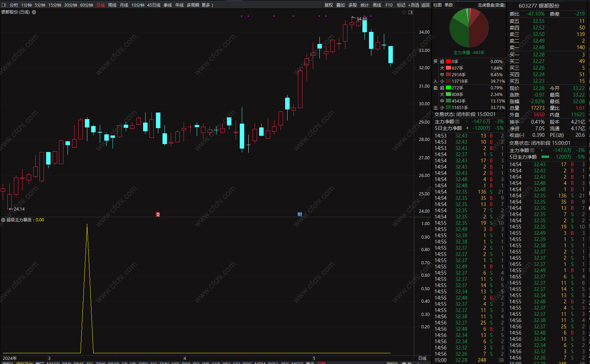Switch to 周线 period
The width and height of the screenshot is (590, 364).
pyautogui.click(x=112, y=5)
